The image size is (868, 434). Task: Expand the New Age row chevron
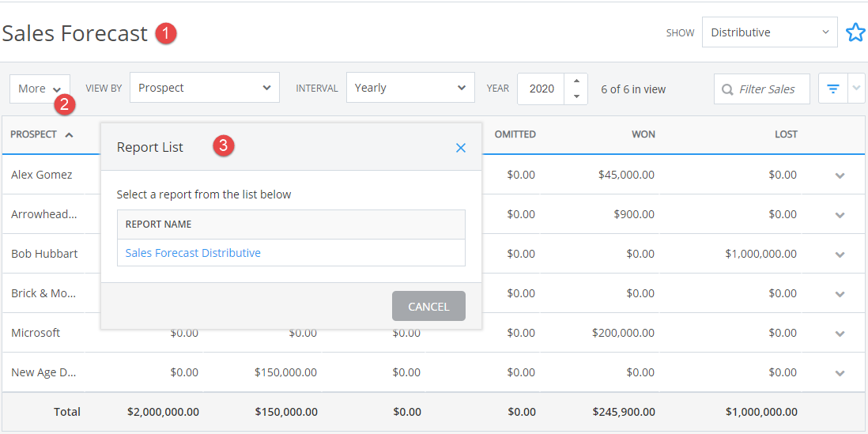(x=840, y=373)
